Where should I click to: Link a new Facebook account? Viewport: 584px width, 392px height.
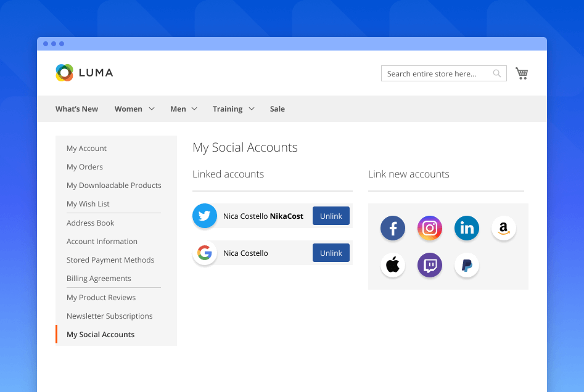(393, 228)
